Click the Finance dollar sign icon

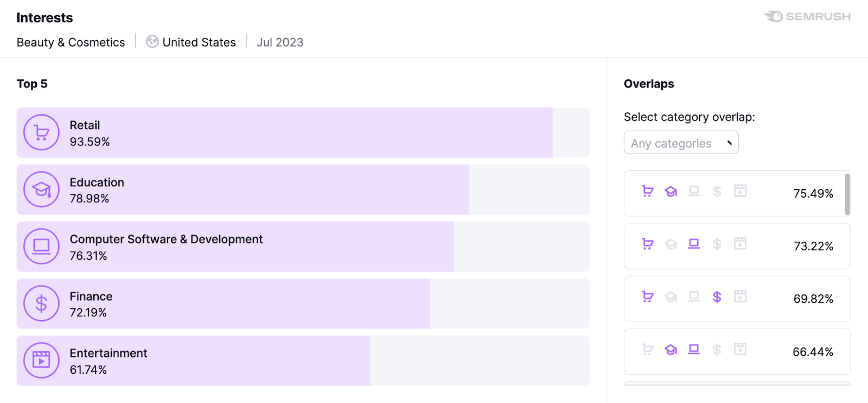click(41, 303)
